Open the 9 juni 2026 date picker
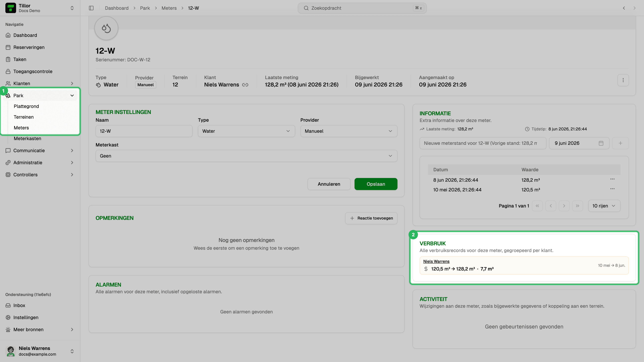The height and width of the screenshot is (362, 644). [x=579, y=143]
